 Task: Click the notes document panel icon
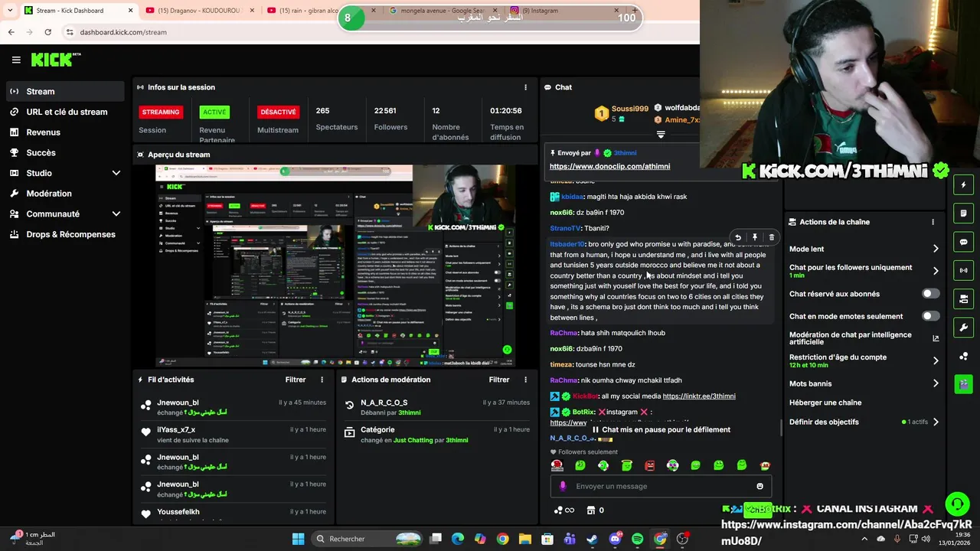point(963,213)
